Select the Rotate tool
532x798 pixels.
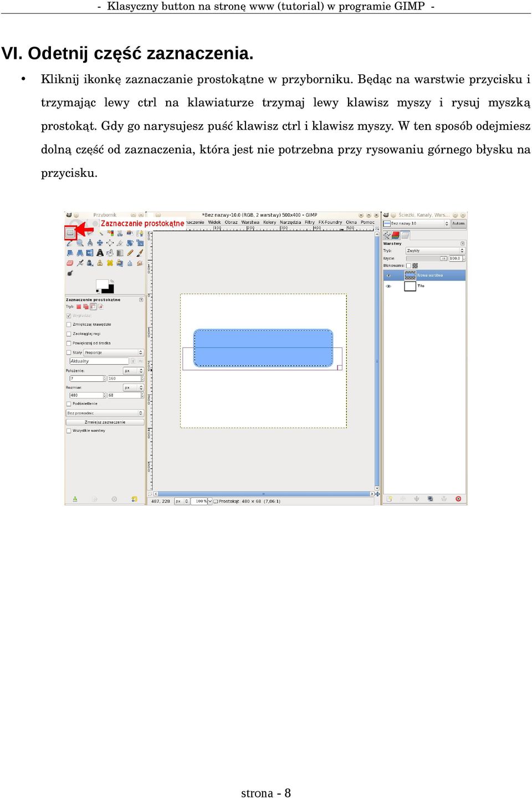tap(130, 243)
